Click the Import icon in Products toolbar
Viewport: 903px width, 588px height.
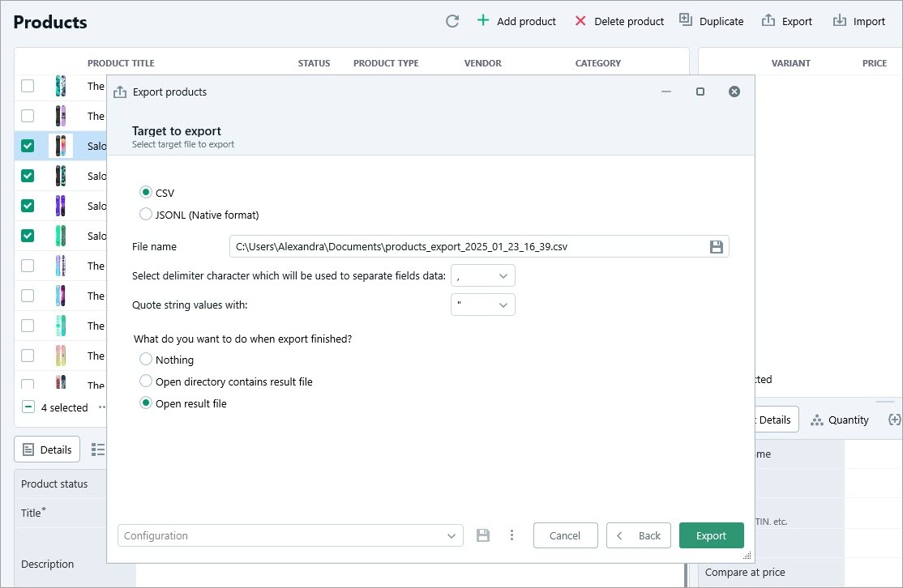click(x=840, y=21)
